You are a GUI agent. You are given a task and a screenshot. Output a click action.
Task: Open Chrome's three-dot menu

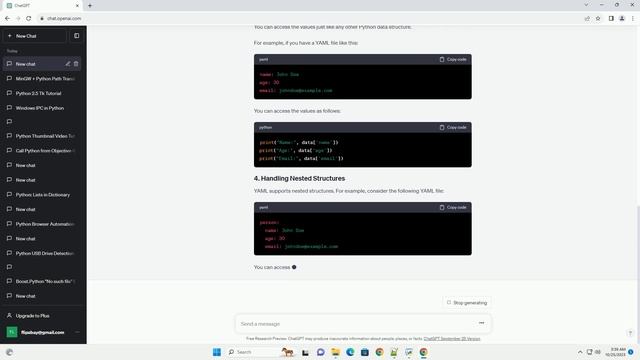[x=633, y=18]
